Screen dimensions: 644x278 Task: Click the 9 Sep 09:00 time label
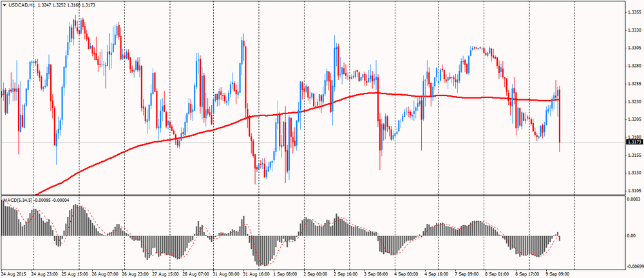coord(557,273)
